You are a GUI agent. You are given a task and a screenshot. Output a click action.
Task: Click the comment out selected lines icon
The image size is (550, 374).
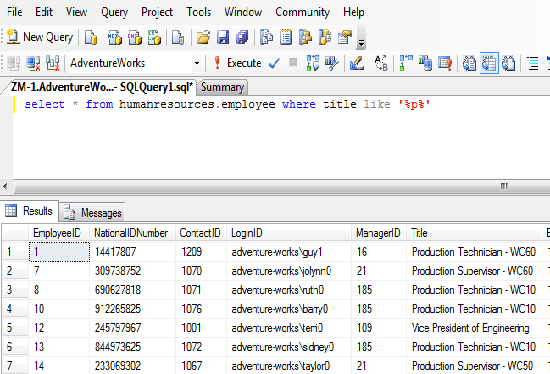click(533, 64)
